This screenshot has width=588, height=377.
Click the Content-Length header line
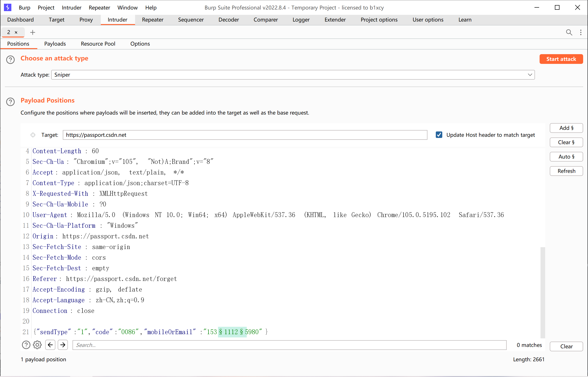66,151
